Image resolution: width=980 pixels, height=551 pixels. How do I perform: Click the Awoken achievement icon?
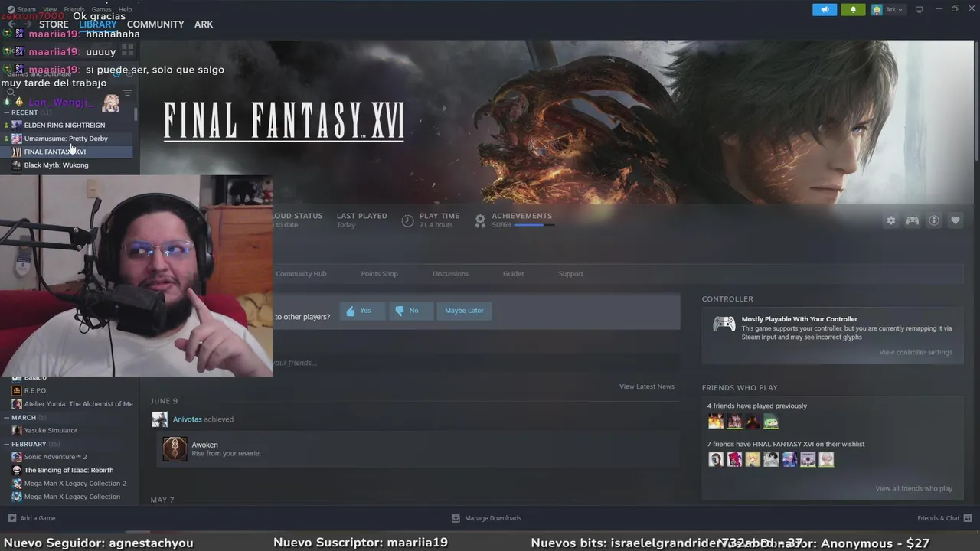click(175, 448)
